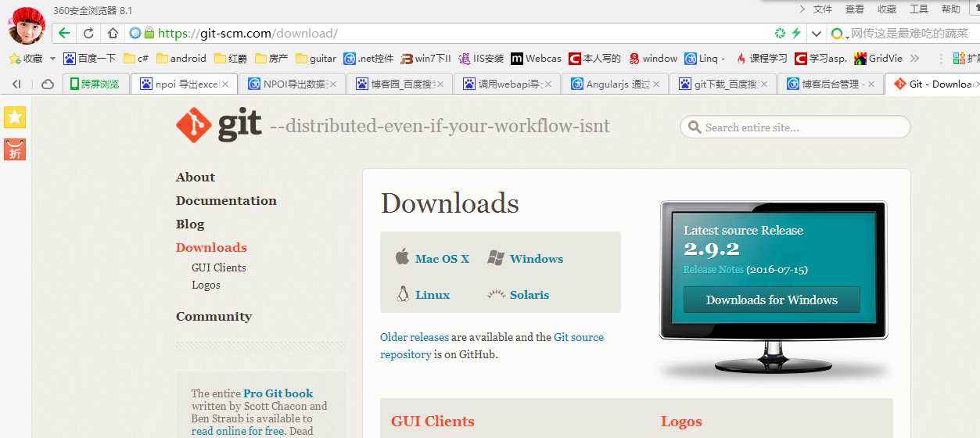Image resolution: width=980 pixels, height=438 pixels.
Task: Open the android bookmark folder
Action: (x=181, y=58)
